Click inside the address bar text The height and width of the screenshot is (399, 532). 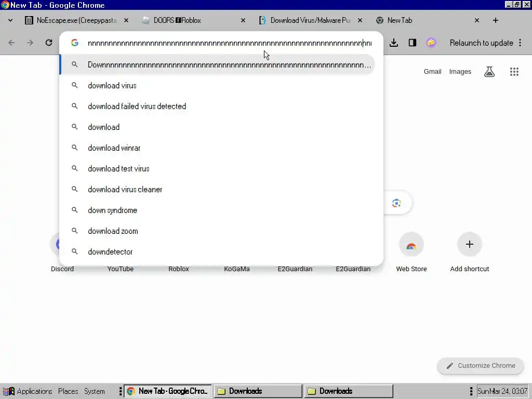[x=230, y=43]
